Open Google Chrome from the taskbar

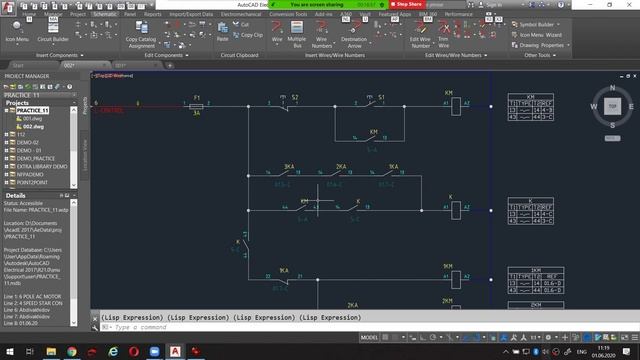click(72, 351)
